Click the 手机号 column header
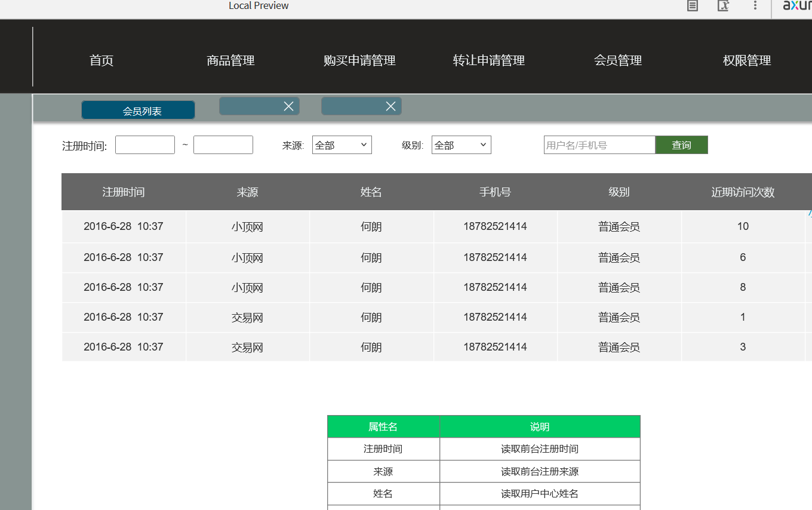This screenshot has height=510, width=812. [x=495, y=192]
